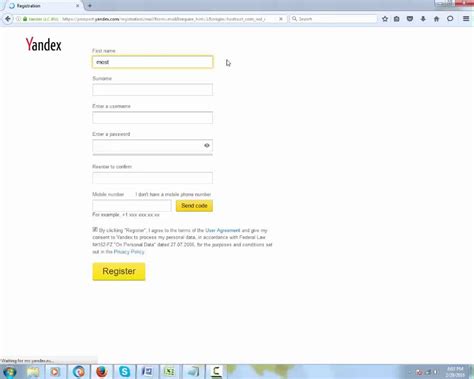Focus the Enter a password field
This screenshot has height=379, width=474.
(153, 146)
